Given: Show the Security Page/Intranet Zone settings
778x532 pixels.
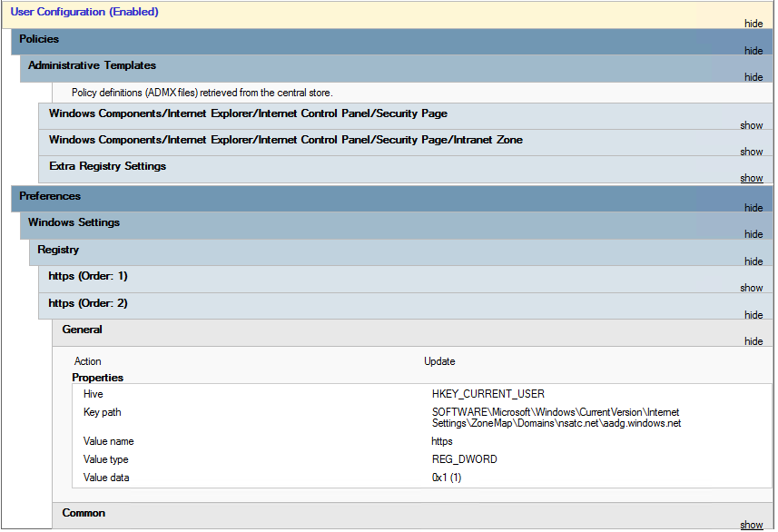Looking at the screenshot, I should [751, 152].
